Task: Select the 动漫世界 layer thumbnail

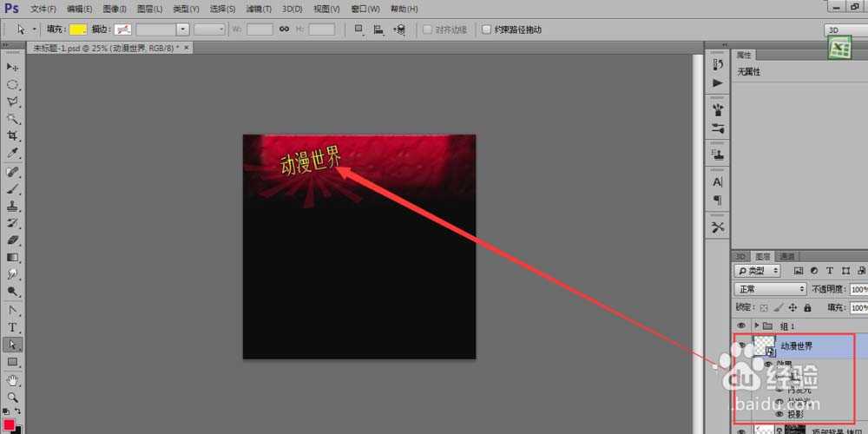Action: click(764, 345)
